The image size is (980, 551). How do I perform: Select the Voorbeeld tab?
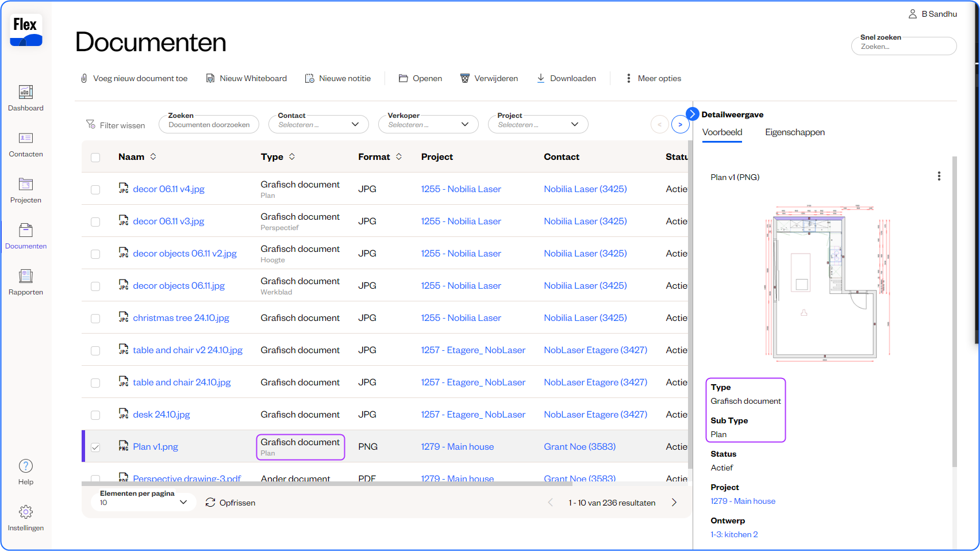tap(722, 132)
